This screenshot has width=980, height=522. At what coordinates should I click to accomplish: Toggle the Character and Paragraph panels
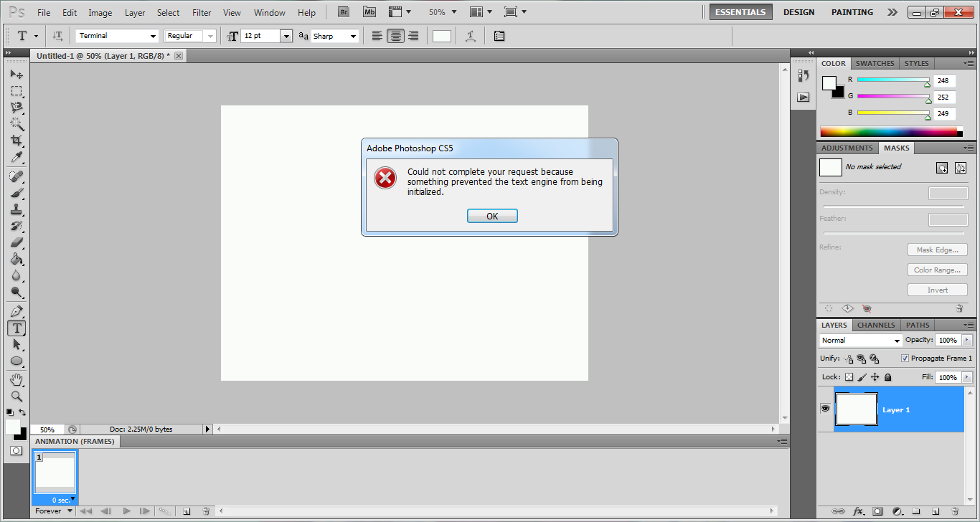pos(499,36)
